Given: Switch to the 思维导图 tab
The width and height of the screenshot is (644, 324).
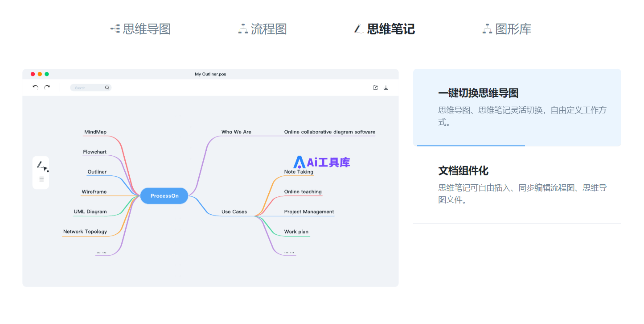Looking at the screenshot, I should point(140,29).
